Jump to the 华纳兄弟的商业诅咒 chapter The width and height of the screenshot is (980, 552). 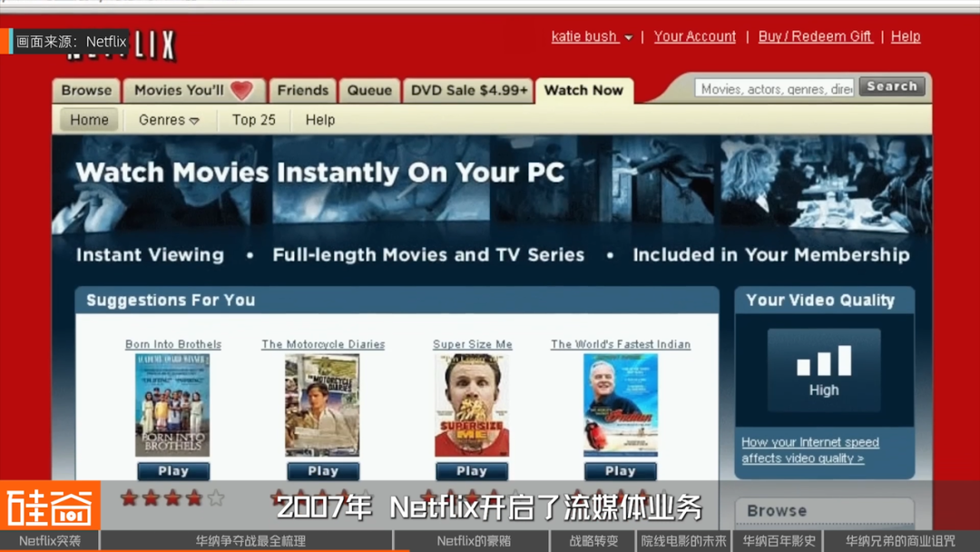pyautogui.click(x=900, y=541)
